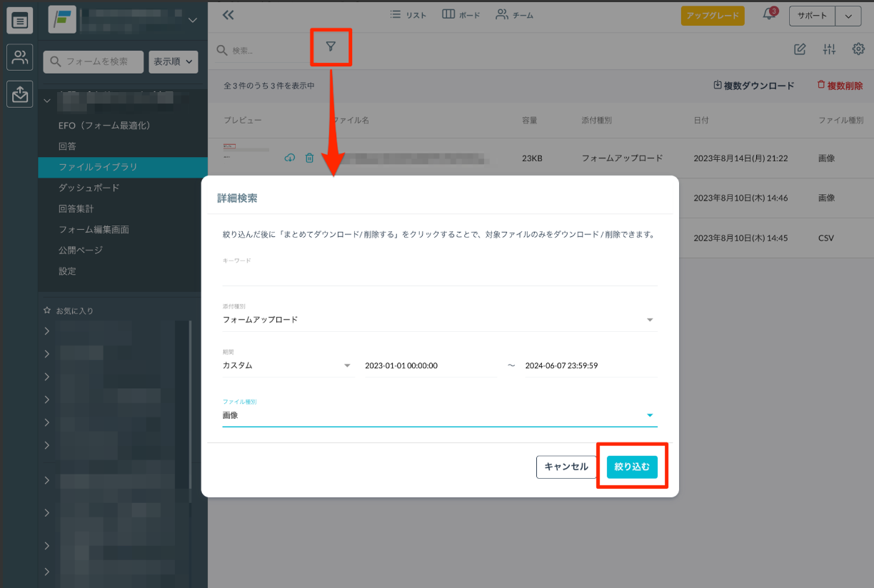Click the filter funnel icon
Screen dimensions: 874x588
pos(331,47)
